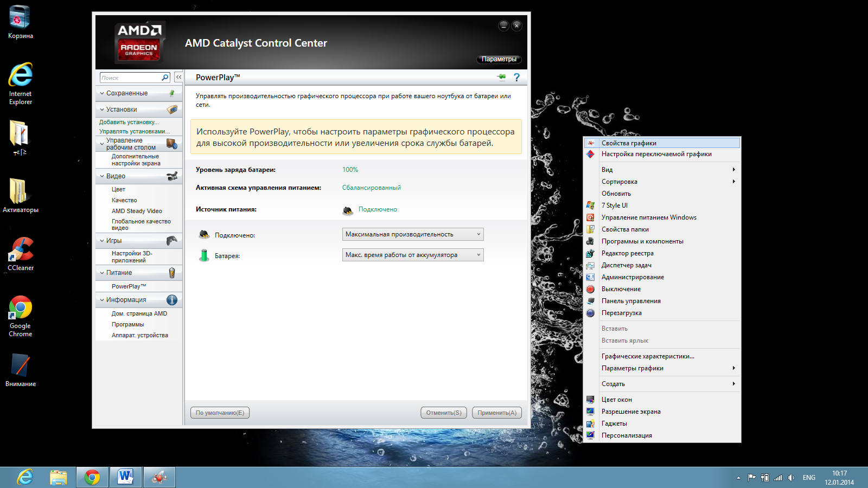Select Google Chrome desktop shortcut
868x488 pixels.
point(20,317)
